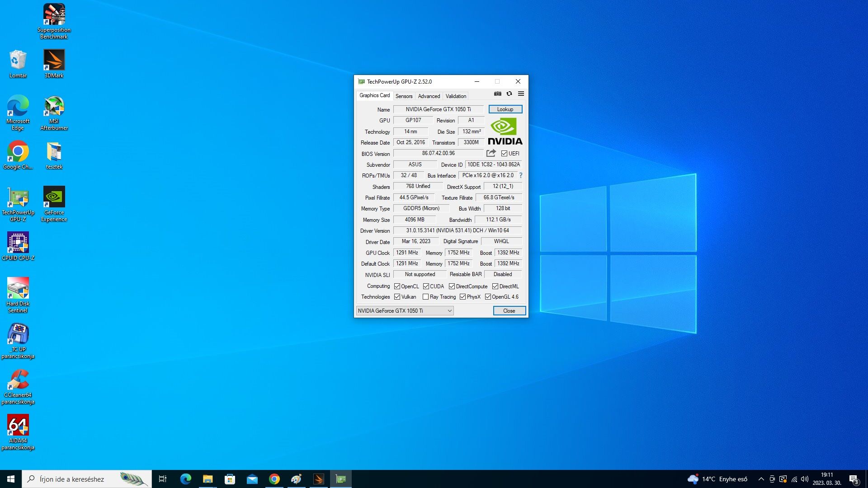Click the GPU-Z refresh icon
This screenshot has height=488, width=868.
coord(509,94)
